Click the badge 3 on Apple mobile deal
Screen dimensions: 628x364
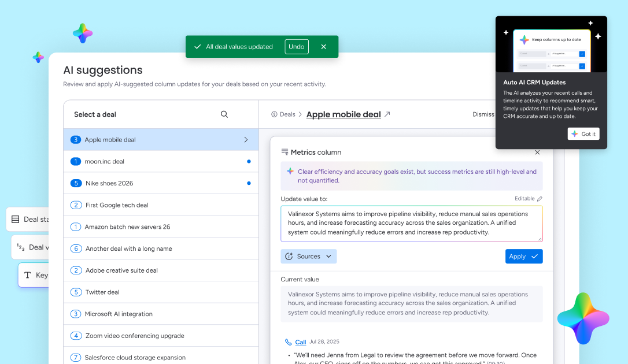click(76, 140)
